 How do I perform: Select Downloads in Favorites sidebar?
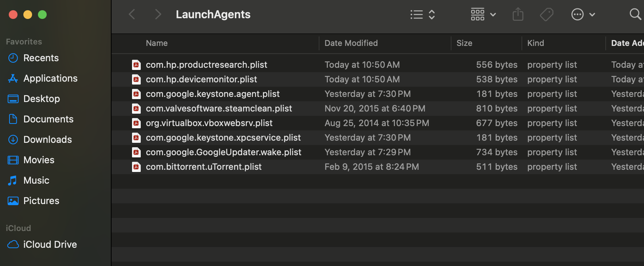[x=47, y=140]
